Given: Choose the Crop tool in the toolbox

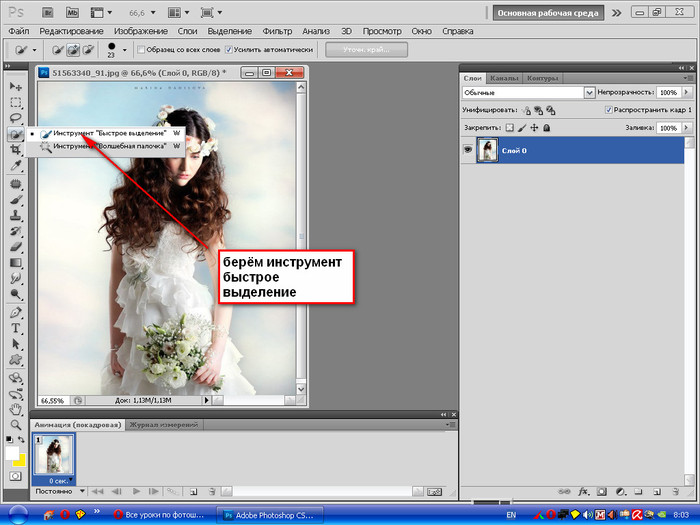Looking at the screenshot, I should pyautogui.click(x=16, y=149).
